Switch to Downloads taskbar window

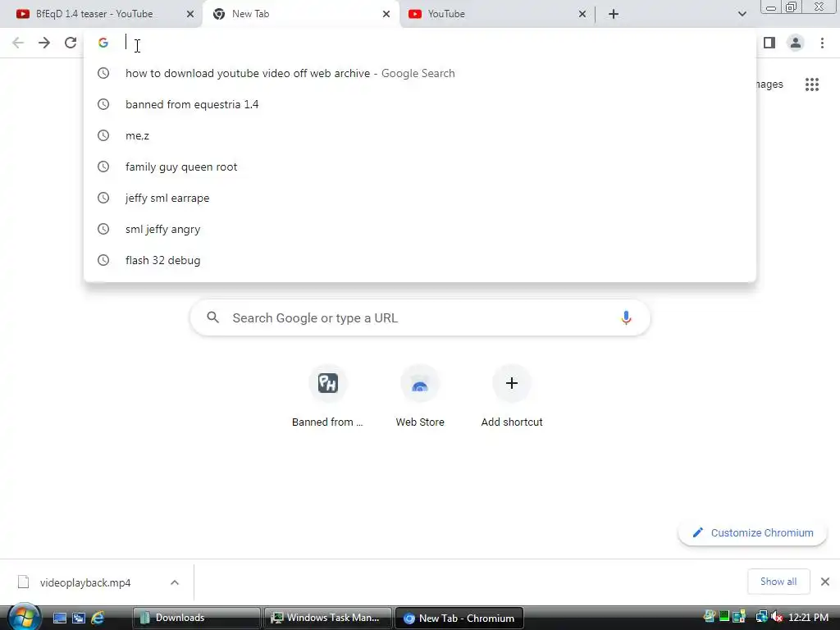[196, 618]
